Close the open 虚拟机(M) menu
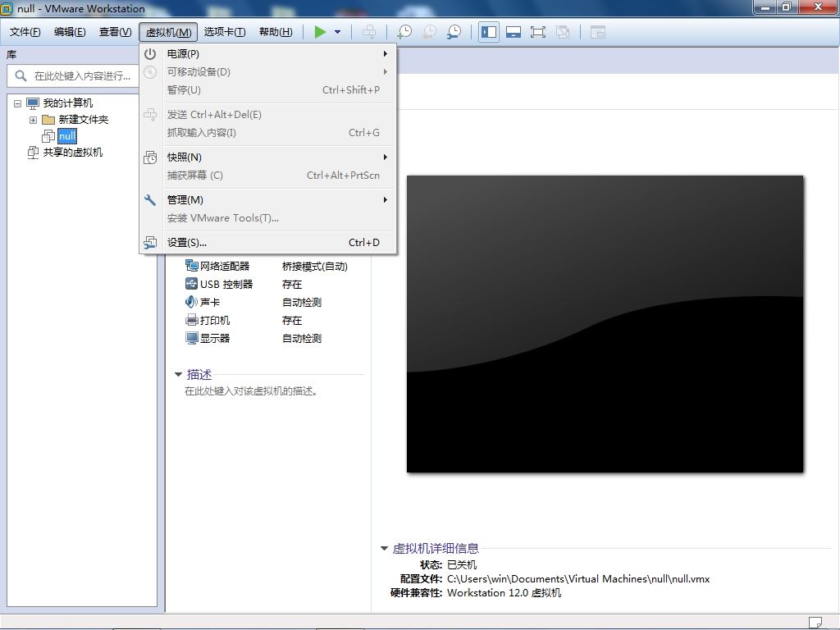 [168, 32]
